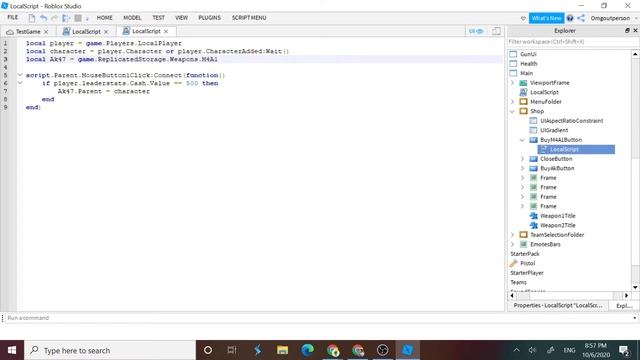Select the Pistol tool in StarterPack
Screen dimensions: 640x360
pos(527,263)
